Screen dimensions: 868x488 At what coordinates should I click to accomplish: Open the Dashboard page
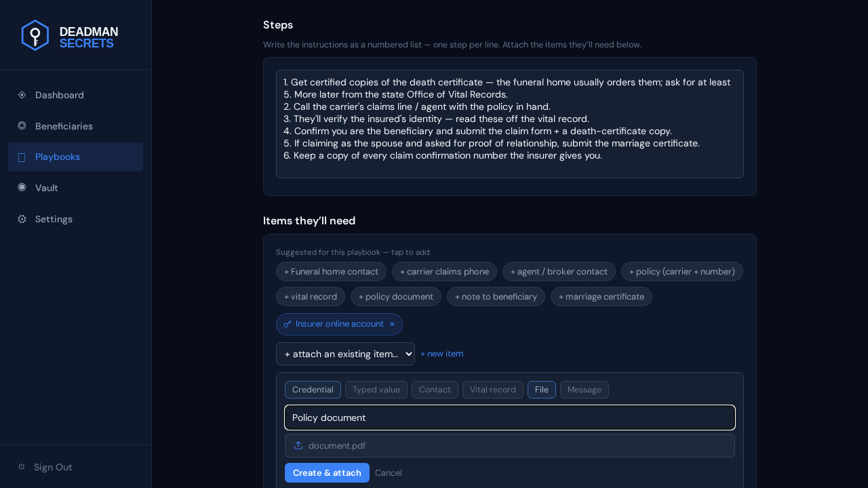pyautogui.click(x=75, y=95)
